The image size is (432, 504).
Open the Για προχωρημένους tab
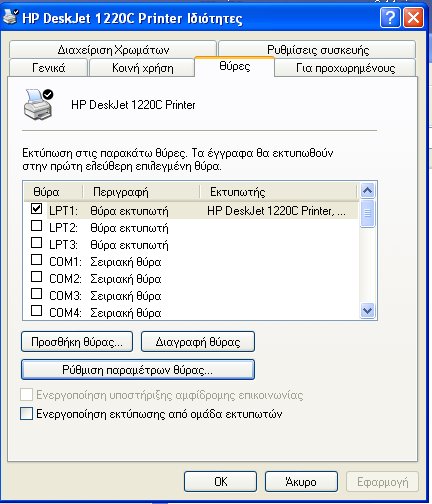345,68
